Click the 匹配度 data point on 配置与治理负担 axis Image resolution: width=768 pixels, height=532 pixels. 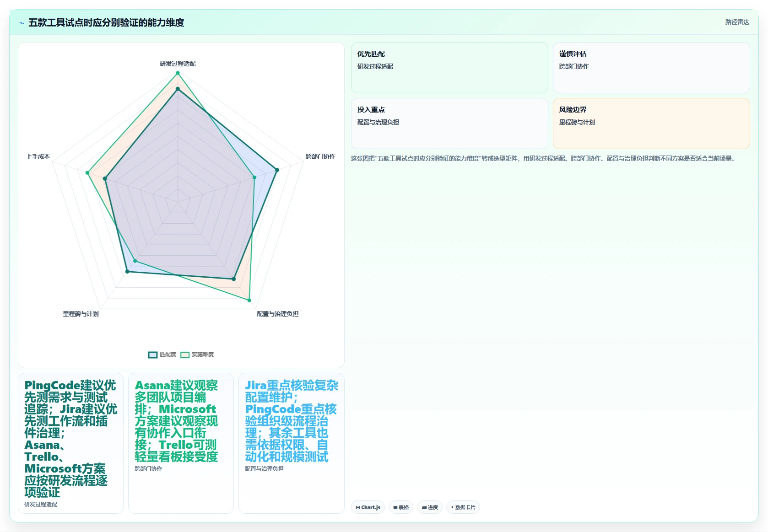pos(234,279)
